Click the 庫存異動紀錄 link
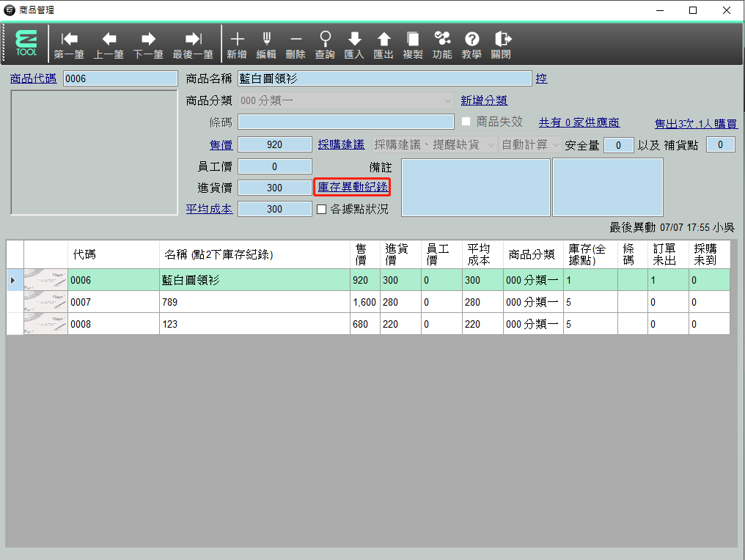This screenshot has width=745, height=560. (x=352, y=188)
